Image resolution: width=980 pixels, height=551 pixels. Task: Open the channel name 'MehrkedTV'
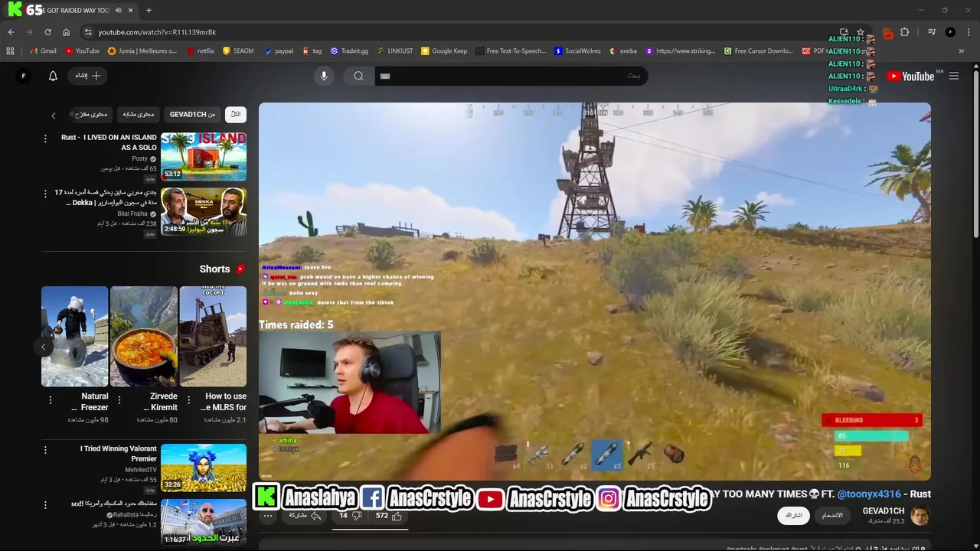141,470
